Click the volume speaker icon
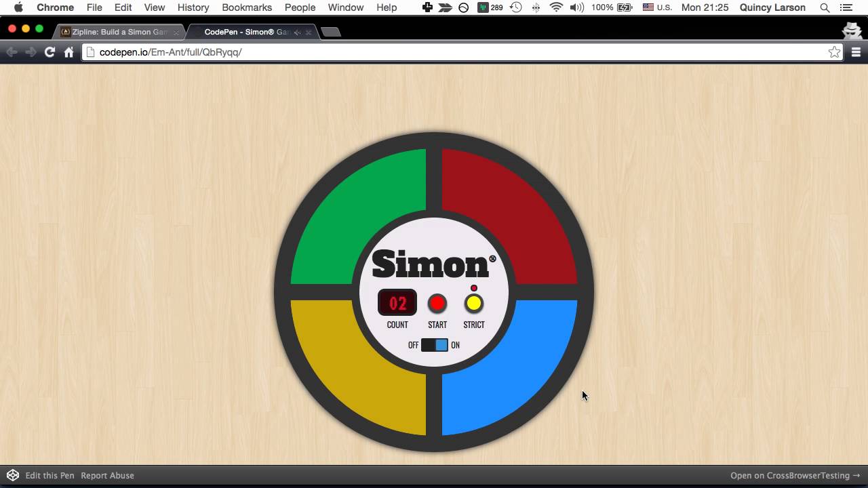The width and height of the screenshot is (868, 488). tap(577, 7)
